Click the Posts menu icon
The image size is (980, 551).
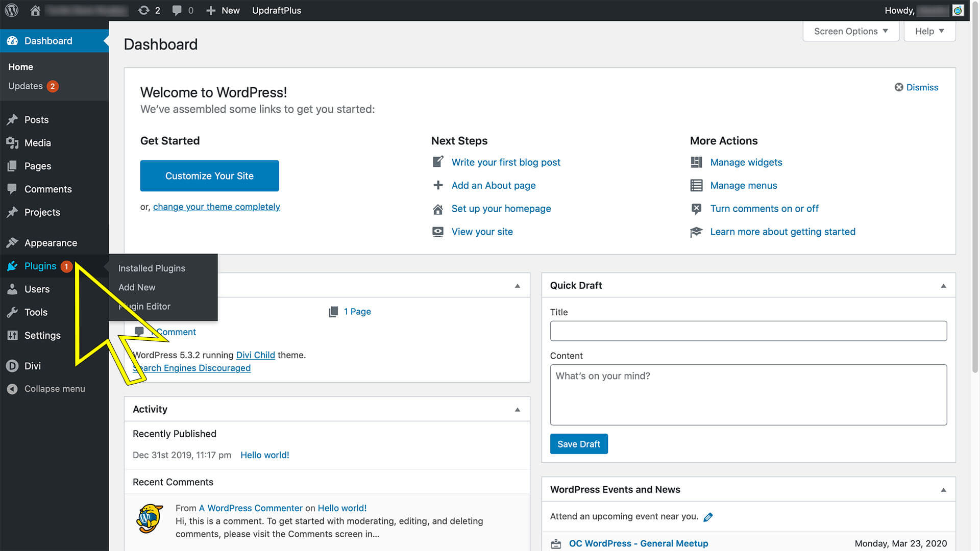point(13,119)
